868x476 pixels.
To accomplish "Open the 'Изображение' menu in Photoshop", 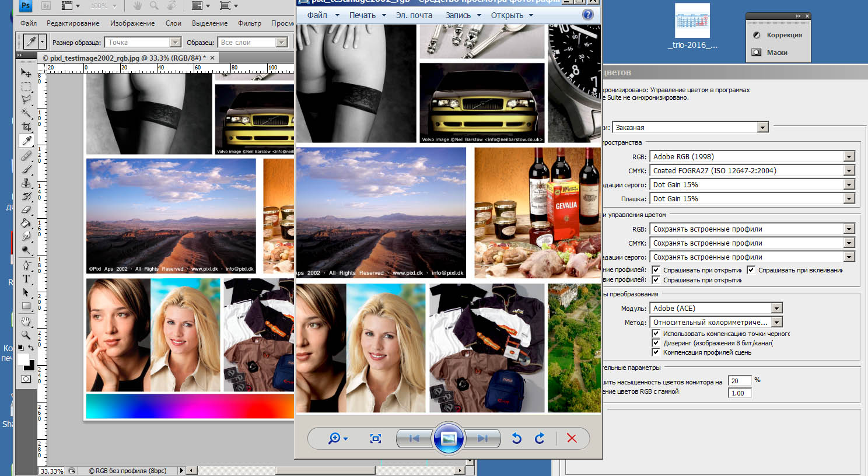I will point(132,23).
